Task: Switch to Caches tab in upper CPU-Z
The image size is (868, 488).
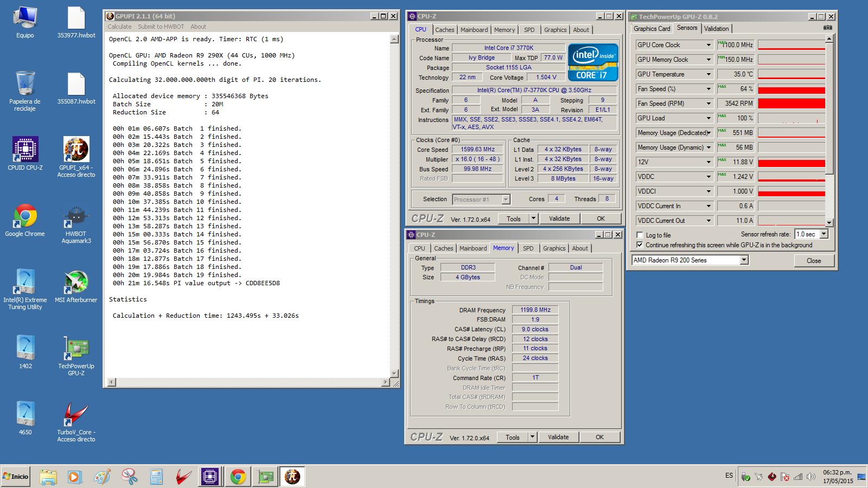Action: (x=445, y=30)
